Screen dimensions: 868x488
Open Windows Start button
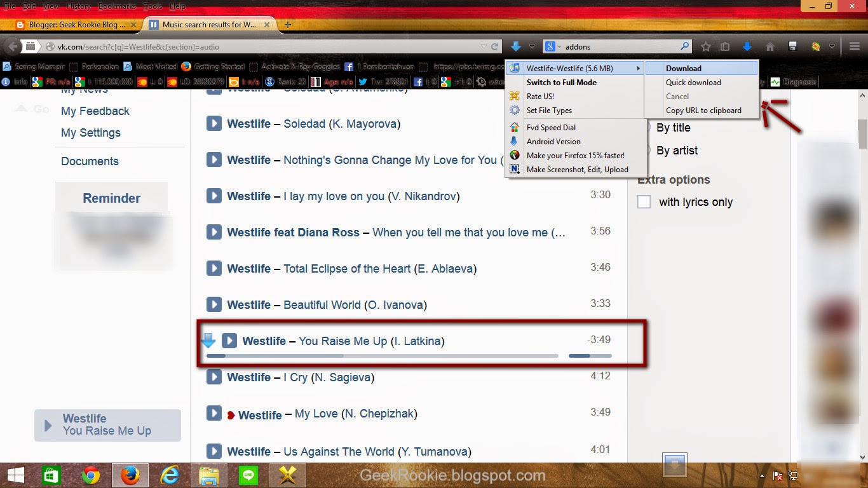15,475
